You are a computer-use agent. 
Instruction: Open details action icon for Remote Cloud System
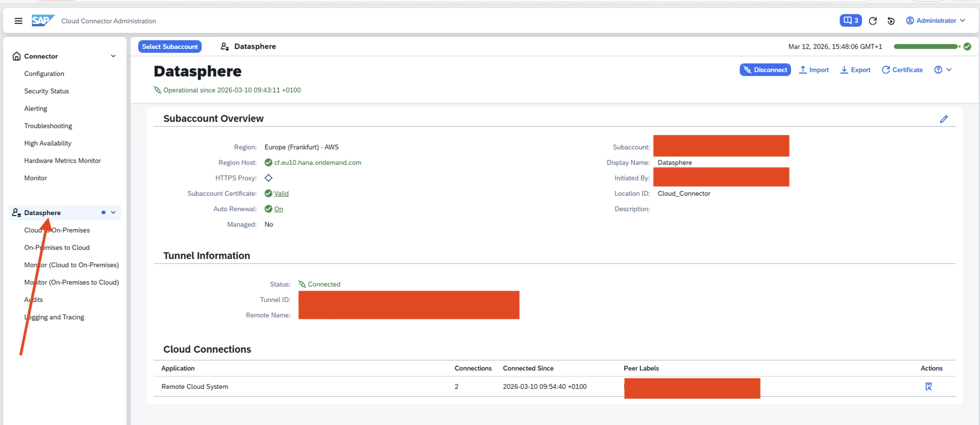[x=928, y=386]
